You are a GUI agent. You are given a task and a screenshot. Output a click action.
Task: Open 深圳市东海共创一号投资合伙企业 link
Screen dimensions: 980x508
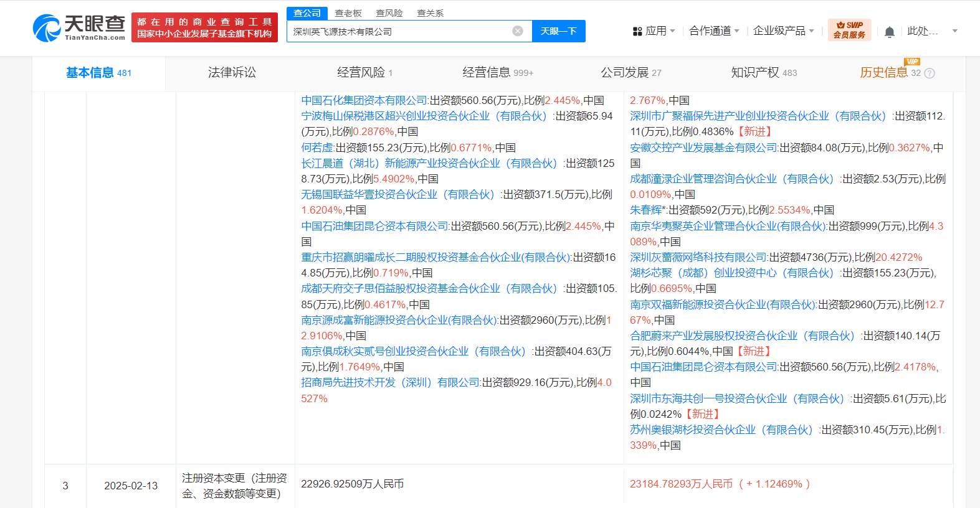pos(737,398)
